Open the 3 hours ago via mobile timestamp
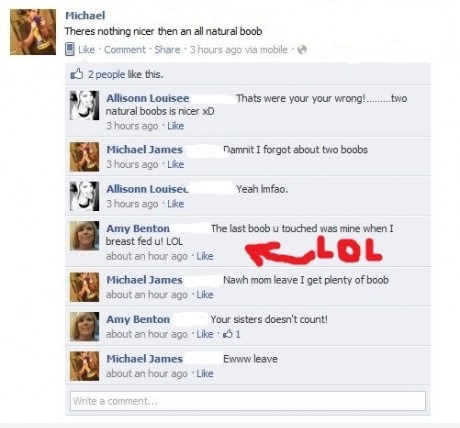The height and width of the screenshot is (428, 460). coord(239,50)
